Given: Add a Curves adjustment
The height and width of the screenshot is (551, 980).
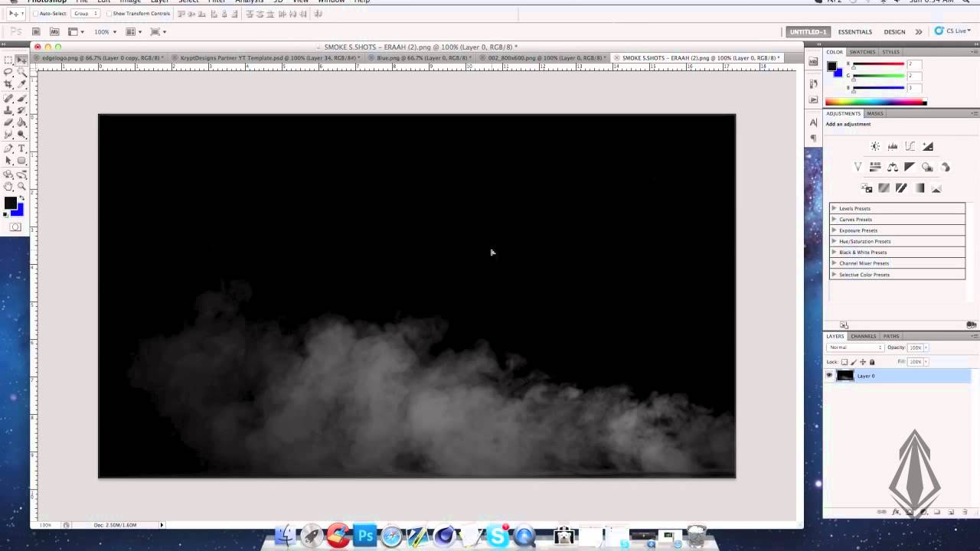Looking at the screenshot, I should click(910, 146).
